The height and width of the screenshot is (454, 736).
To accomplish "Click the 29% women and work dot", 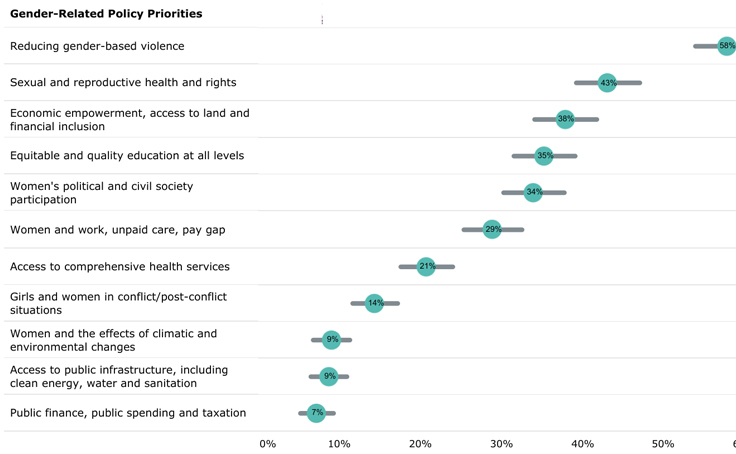I will tap(492, 229).
